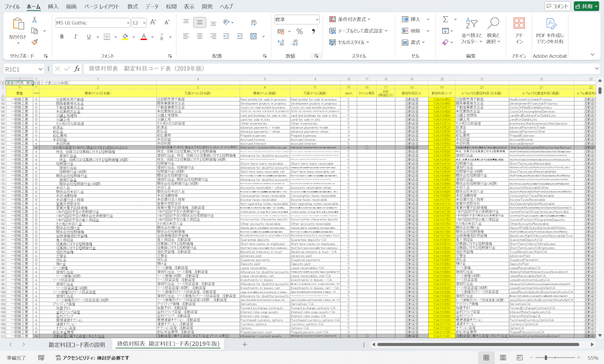Click the コメント button
The height and width of the screenshot is (364, 604).
pos(557,6)
